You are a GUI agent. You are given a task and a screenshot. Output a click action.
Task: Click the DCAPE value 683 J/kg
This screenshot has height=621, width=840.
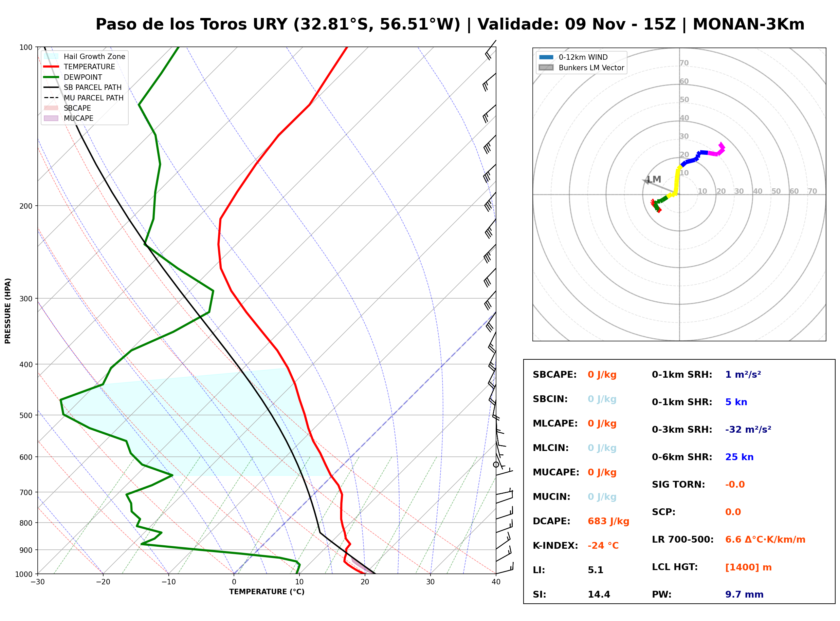click(608, 521)
